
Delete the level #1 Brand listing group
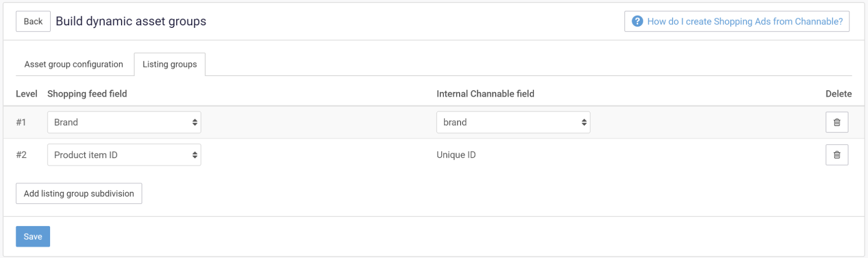(x=837, y=122)
